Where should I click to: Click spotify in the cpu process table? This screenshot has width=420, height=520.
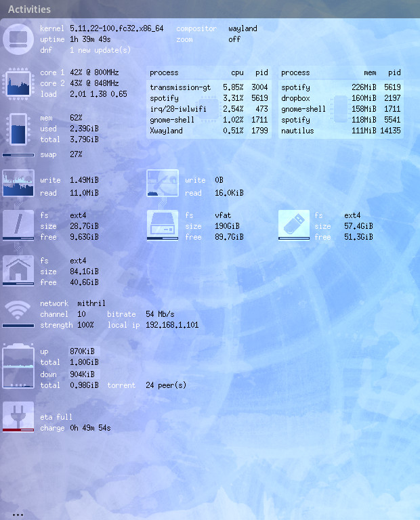[209, 98]
